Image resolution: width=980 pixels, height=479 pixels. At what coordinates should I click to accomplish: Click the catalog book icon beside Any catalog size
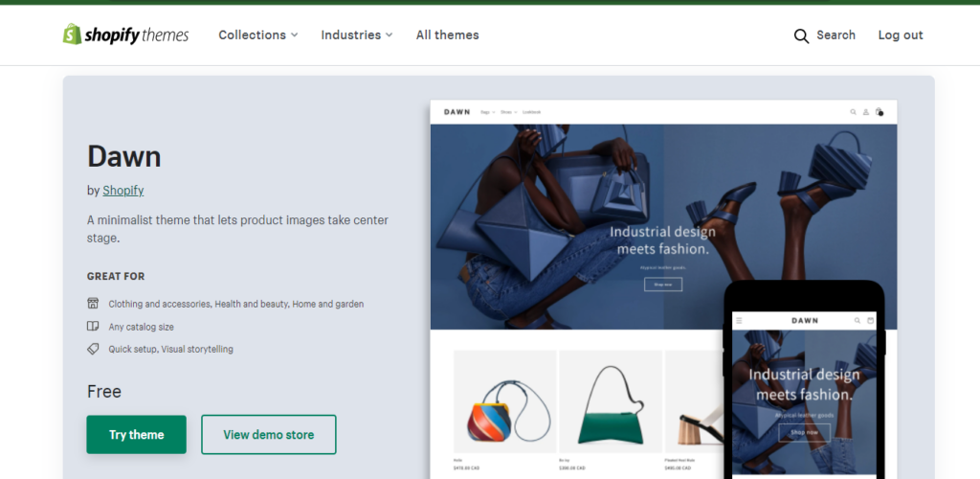[93, 326]
